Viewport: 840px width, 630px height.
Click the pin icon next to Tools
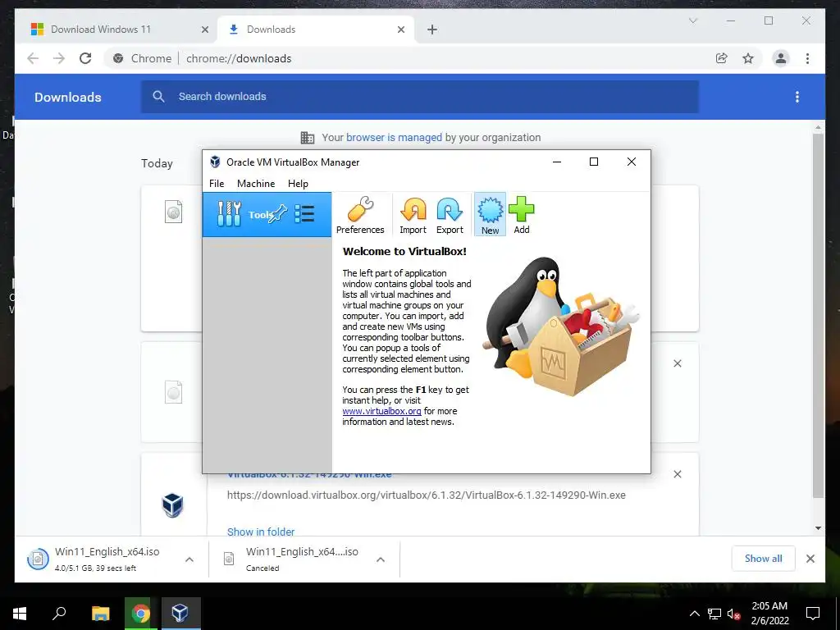coord(278,214)
